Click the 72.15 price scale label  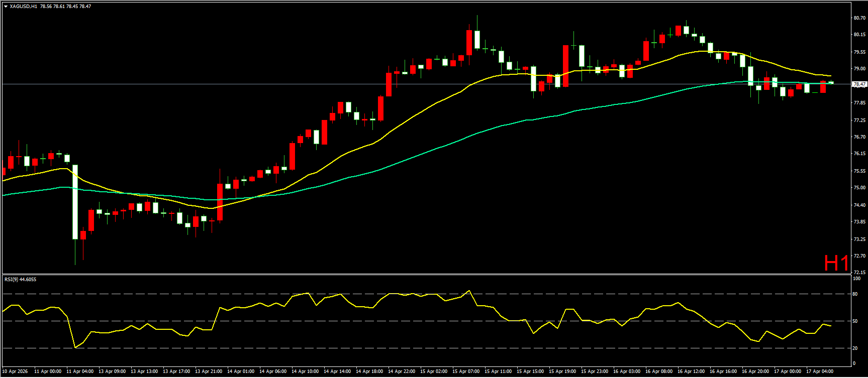859,272
